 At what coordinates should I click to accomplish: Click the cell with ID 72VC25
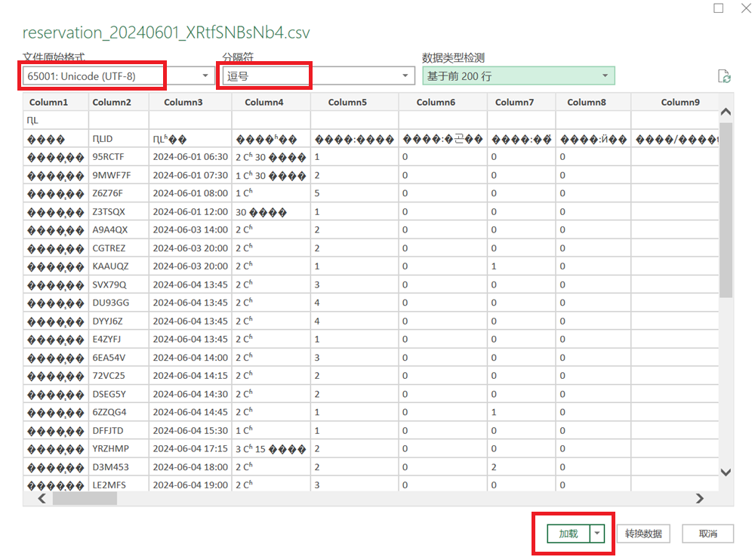tap(119, 376)
